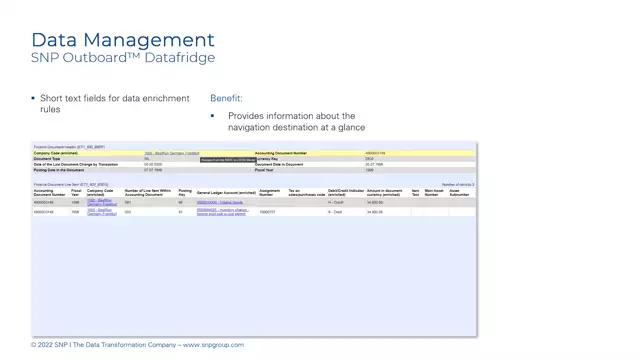Click the Document Date in Document label

click(x=279, y=164)
